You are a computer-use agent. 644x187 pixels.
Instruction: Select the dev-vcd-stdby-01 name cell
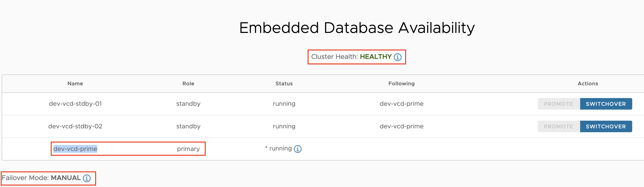pyautogui.click(x=75, y=104)
